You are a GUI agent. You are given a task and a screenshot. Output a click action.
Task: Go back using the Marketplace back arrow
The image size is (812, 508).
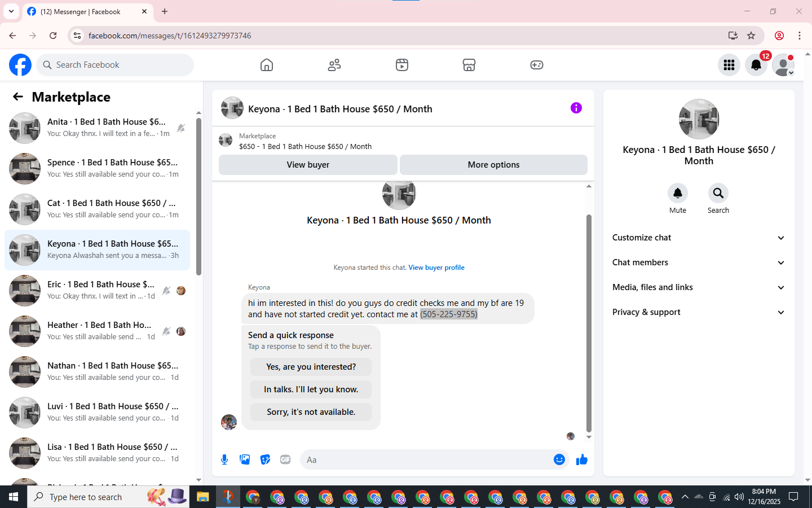pos(18,97)
